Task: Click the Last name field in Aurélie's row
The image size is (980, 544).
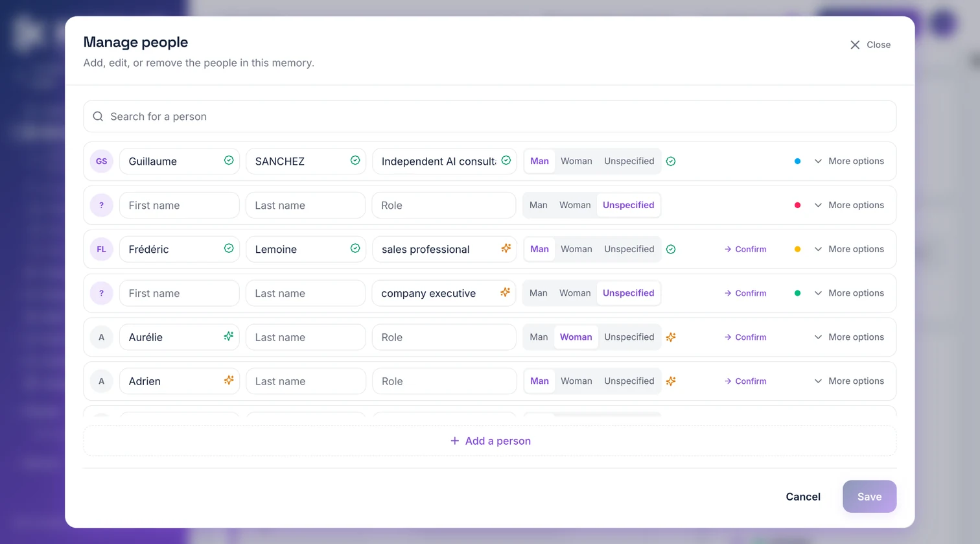Action: 305,337
